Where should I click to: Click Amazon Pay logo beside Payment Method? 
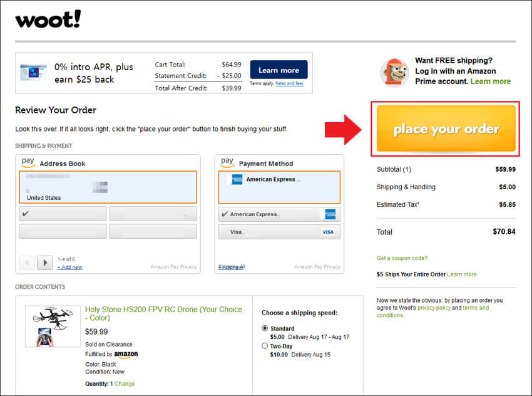[227, 162]
